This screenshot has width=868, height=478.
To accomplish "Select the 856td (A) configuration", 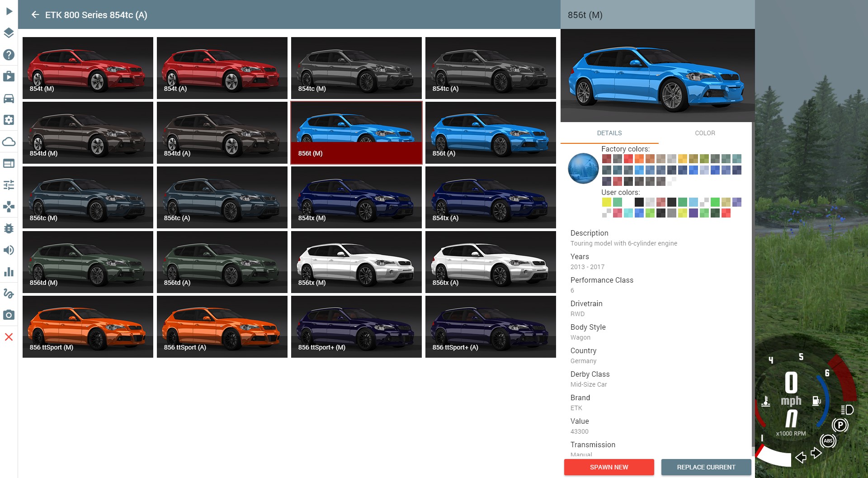I will (222, 262).
